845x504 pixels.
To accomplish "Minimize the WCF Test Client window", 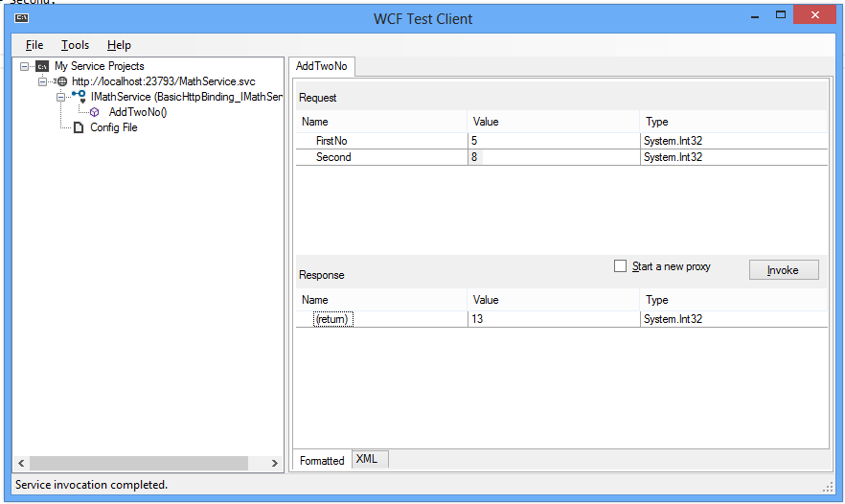I will pos(755,16).
